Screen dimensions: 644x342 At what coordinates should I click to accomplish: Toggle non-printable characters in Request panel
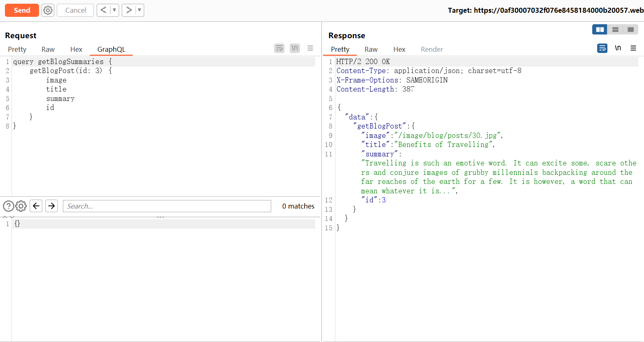(295, 48)
